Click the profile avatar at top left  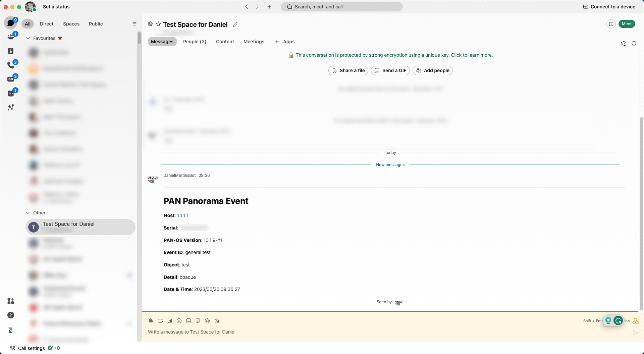30,7
